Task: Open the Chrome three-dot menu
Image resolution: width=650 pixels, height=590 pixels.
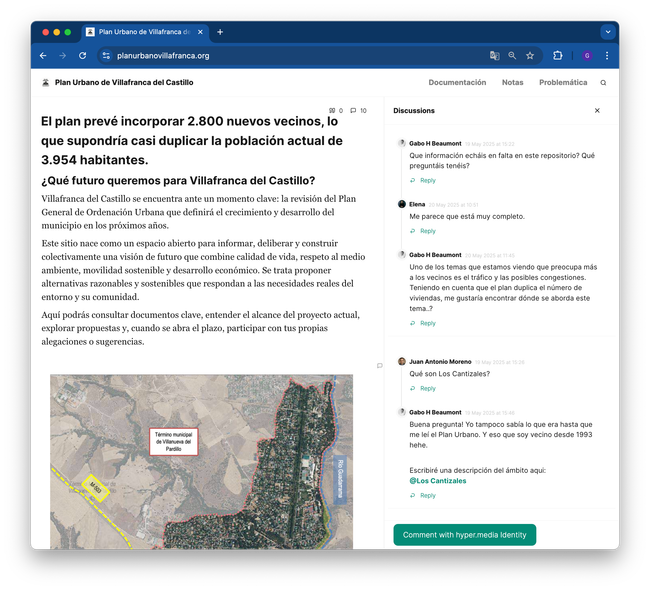Action: click(606, 56)
